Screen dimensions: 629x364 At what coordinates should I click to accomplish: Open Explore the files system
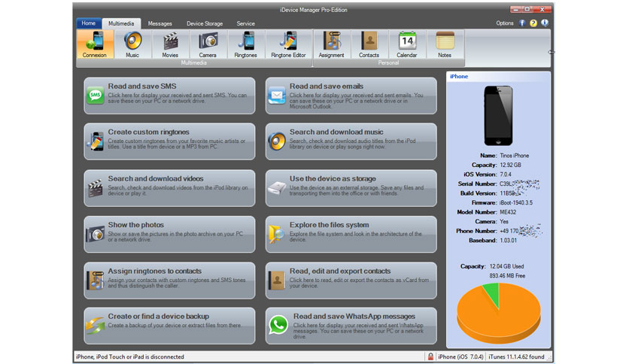351,235
